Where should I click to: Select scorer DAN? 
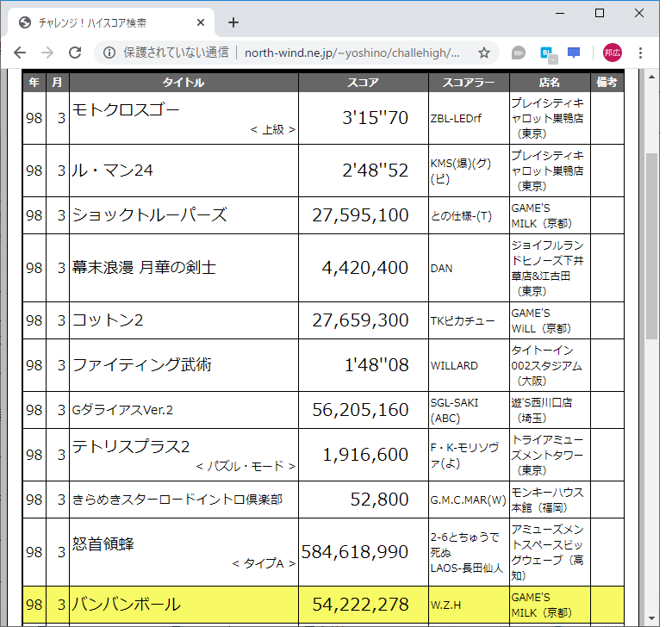pos(441,269)
